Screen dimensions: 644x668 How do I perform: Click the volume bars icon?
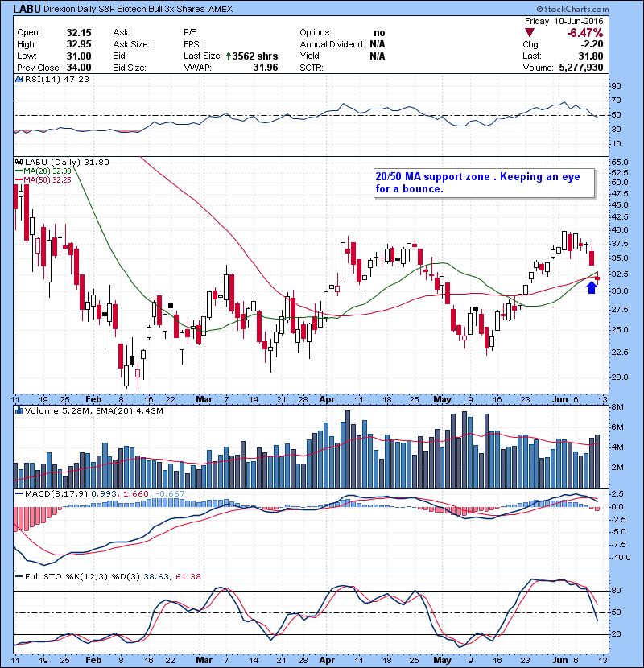pos(19,410)
